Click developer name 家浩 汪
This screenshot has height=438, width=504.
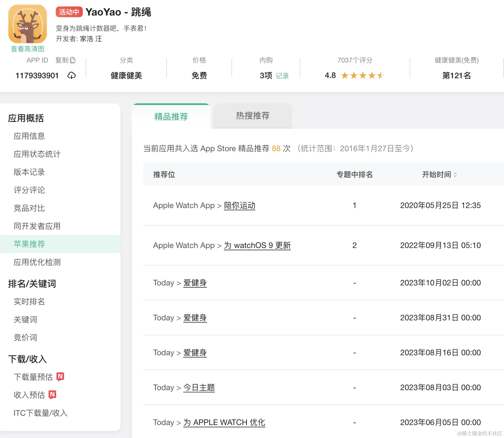click(x=91, y=39)
